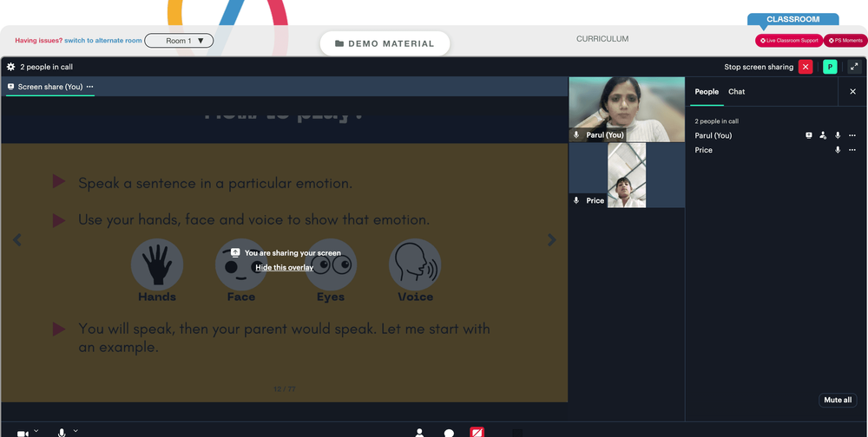Toggle Parul's microphone in People list
The height and width of the screenshot is (437, 868).
(838, 135)
